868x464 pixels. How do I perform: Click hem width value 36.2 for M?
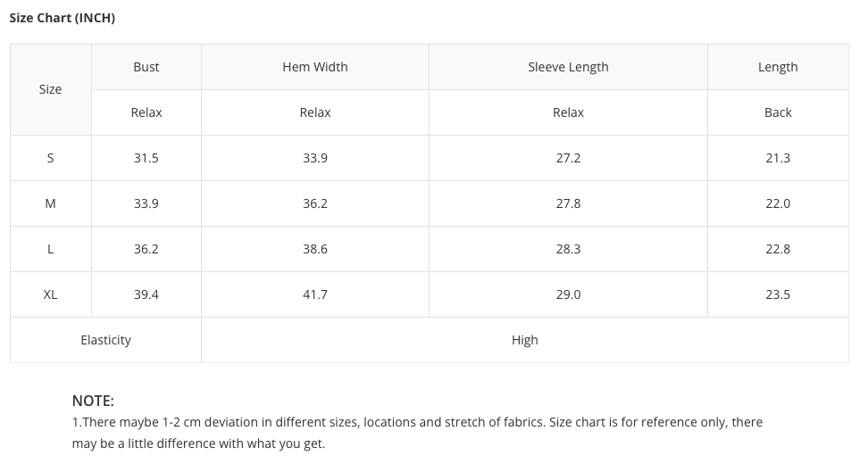(x=315, y=203)
